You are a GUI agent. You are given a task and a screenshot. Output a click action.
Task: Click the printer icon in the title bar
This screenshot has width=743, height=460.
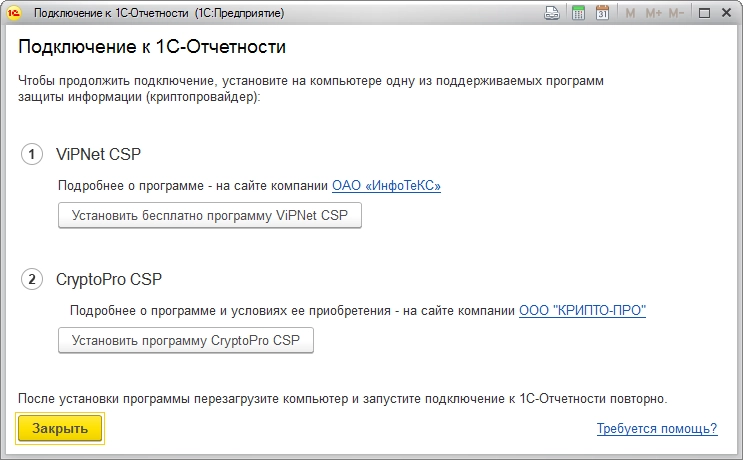coord(552,13)
